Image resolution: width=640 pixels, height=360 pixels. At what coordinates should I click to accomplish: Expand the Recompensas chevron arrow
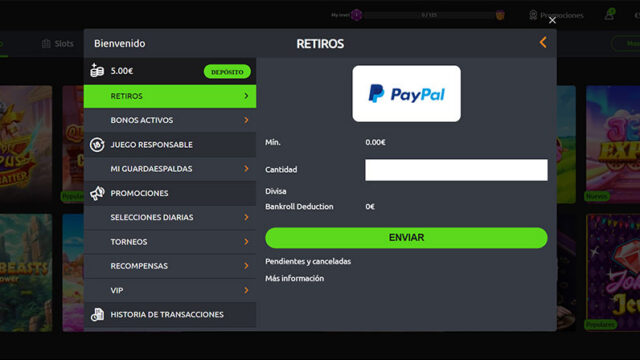(x=246, y=266)
